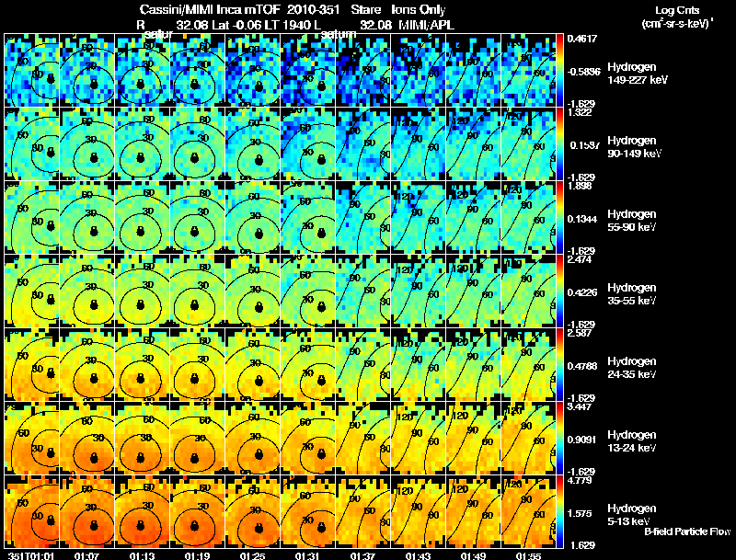Click the 'Stare' mode label in the title
Viewport: 736px width, 560px height.
point(365,9)
